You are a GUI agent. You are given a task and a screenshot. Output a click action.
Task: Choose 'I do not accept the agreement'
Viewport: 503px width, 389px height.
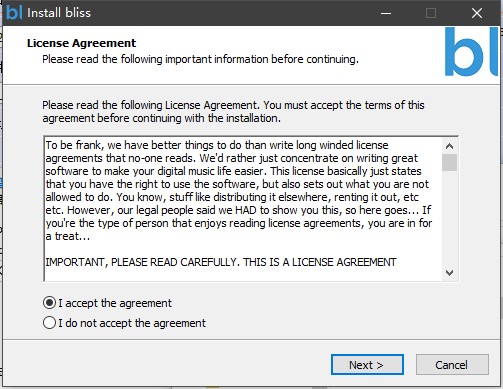coord(49,323)
